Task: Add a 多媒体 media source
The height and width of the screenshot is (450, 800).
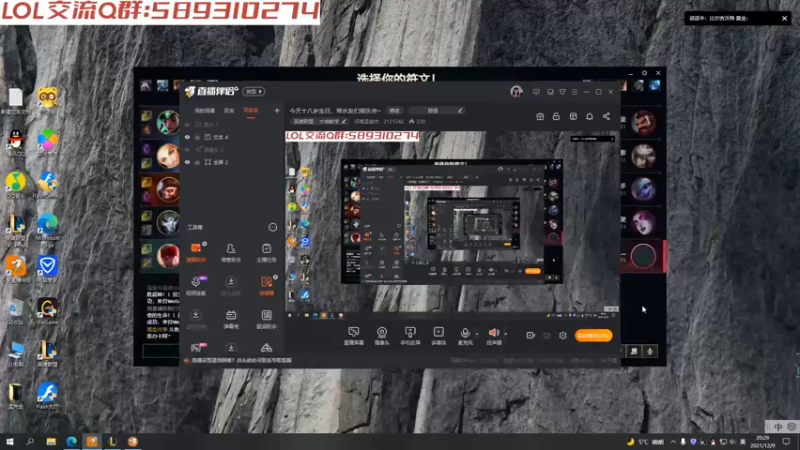Action: [438, 335]
